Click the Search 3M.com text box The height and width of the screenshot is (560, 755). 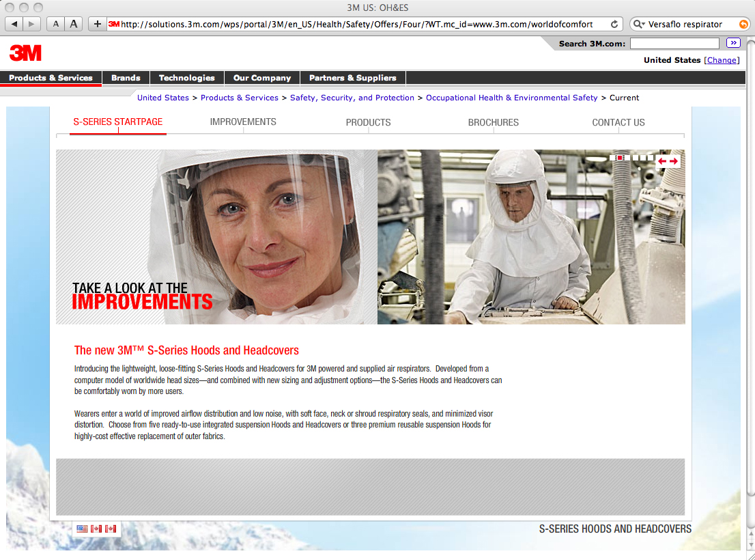(674, 43)
